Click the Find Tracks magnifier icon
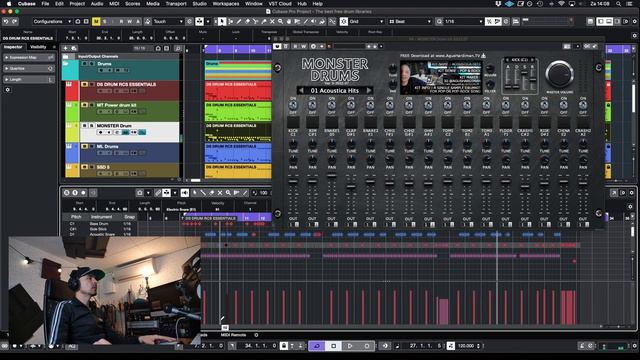The width and height of the screenshot is (640, 360). pos(178,48)
